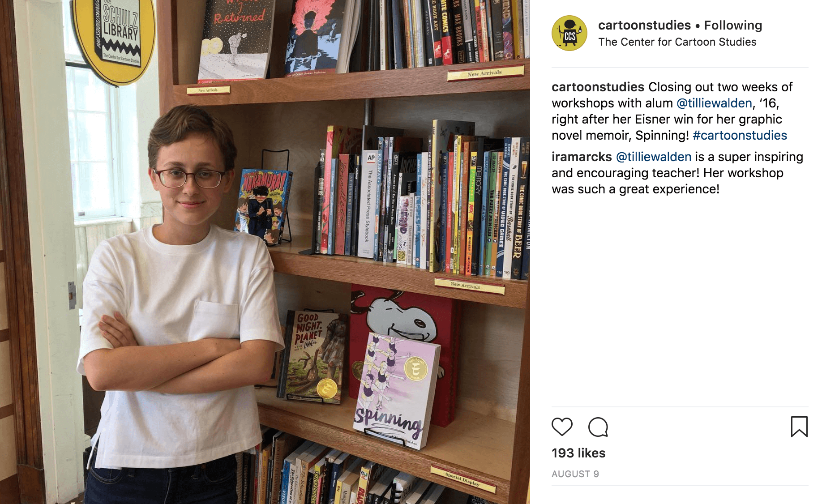Image resolution: width=822 pixels, height=504 pixels.
Task: Open The Center for Cartoon Studies location
Action: (677, 42)
